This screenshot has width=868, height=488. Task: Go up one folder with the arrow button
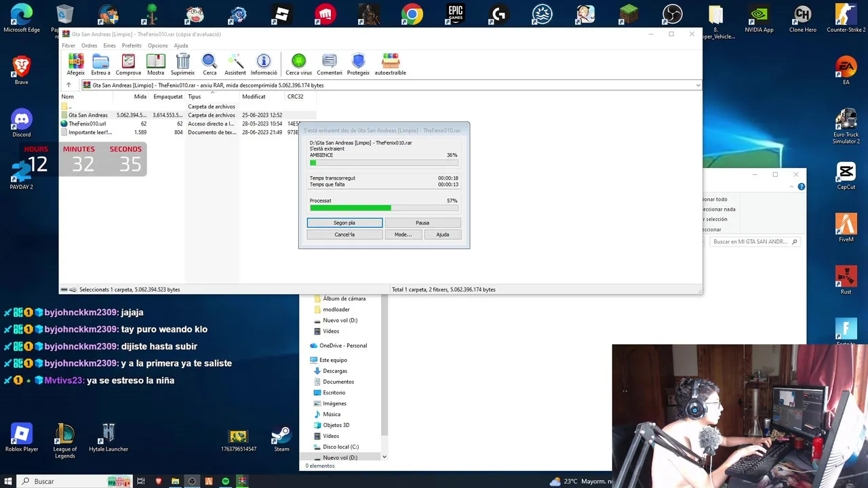tap(68, 85)
